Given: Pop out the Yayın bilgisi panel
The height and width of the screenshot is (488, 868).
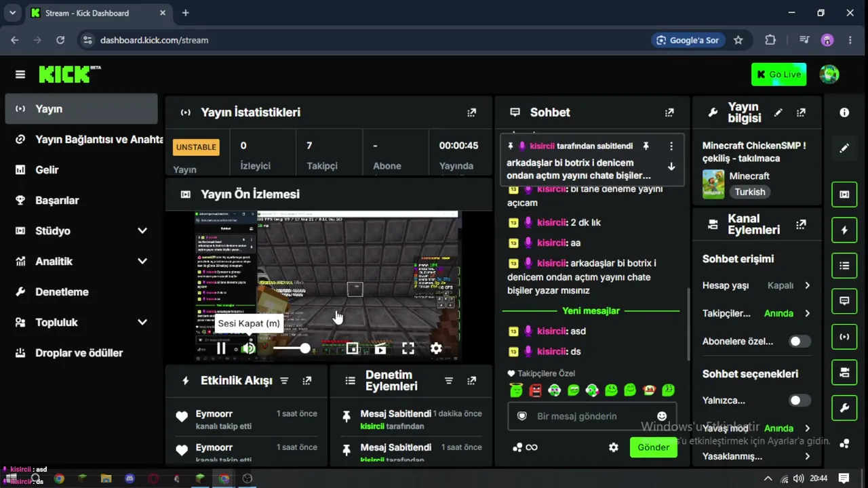Looking at the screenshot, I should 801,113.
